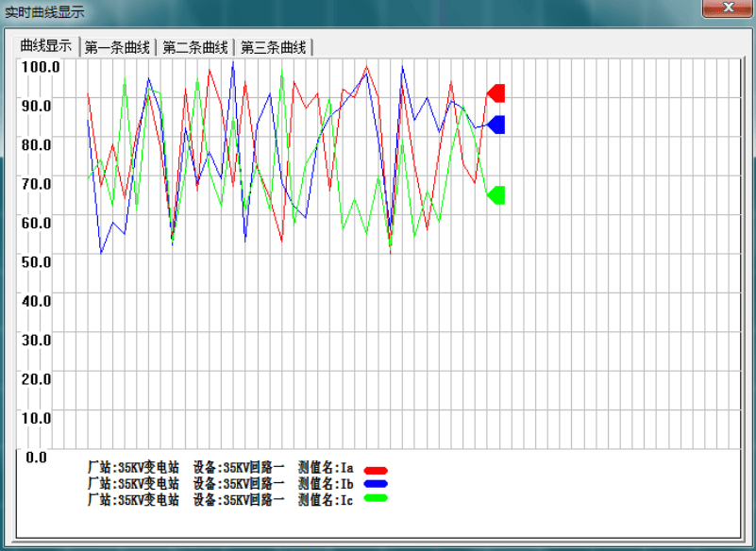756x551 pixels.
Task: Go to the 第三条曲线 tab
Action: pos(273,47)
